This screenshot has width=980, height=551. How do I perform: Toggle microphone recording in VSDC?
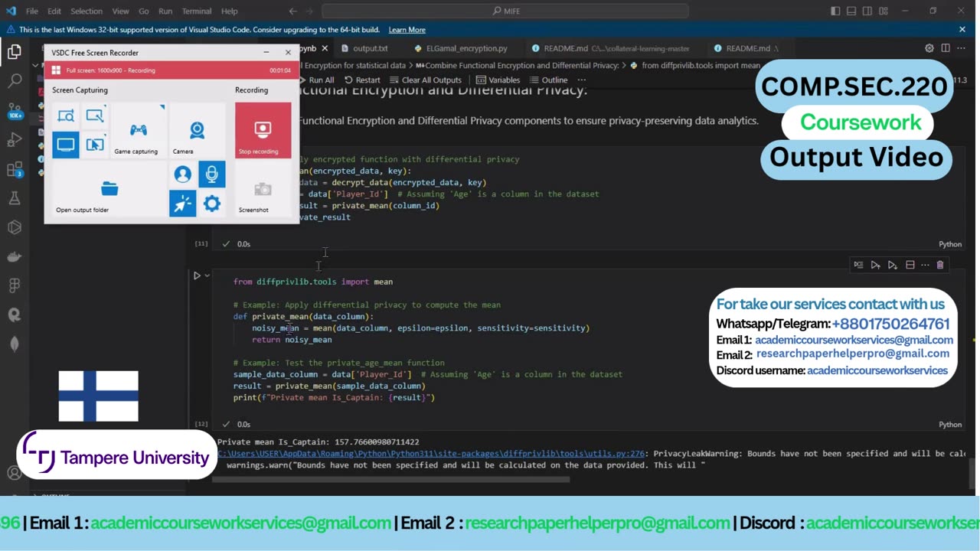[x=212, y=174]
